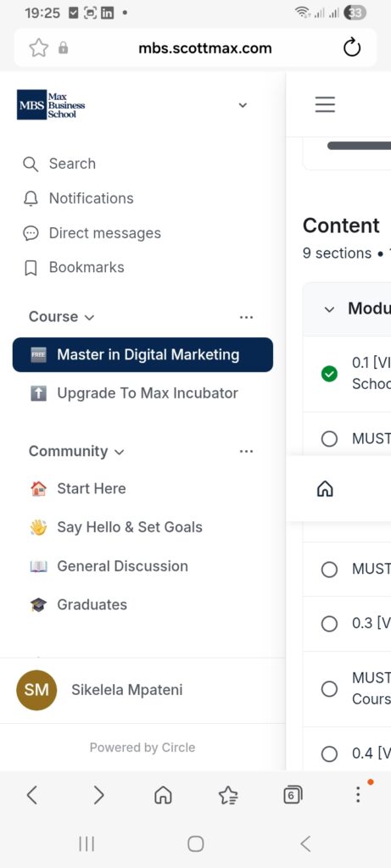
Task: Collapse the Community section chevron
Action: 119,453
